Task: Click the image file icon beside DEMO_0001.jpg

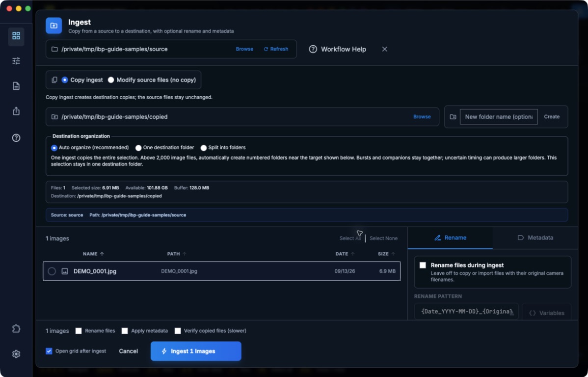Action: (65, 271)
